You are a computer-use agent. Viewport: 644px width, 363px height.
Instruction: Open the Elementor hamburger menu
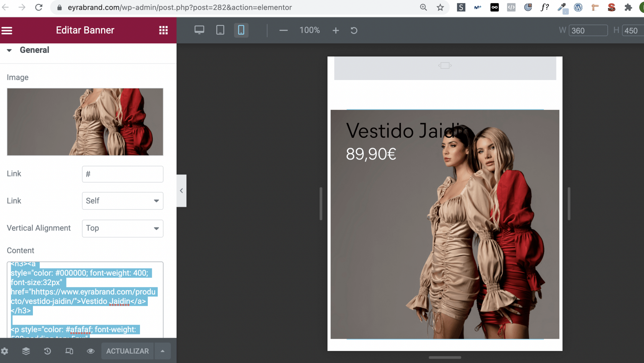(7, 31)
